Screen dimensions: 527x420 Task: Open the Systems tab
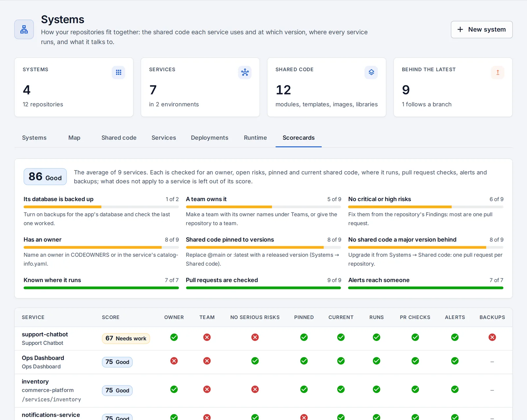[x=34, y=138]
